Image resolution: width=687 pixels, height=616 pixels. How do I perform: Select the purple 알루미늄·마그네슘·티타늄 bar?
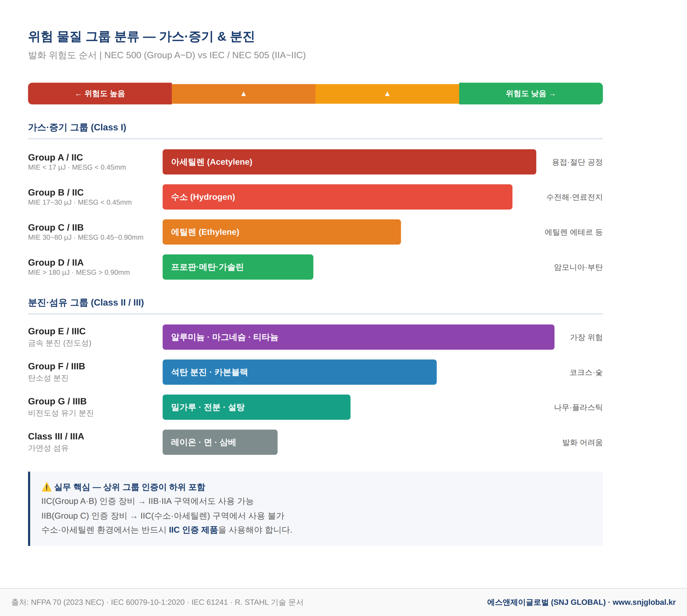358,337
